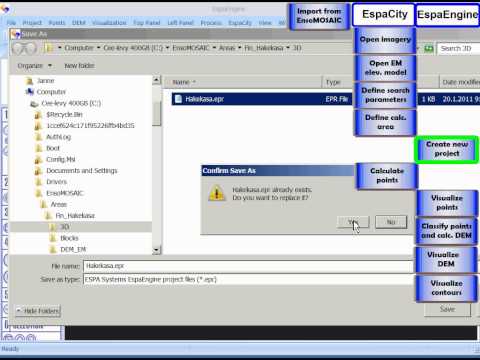Select Documents and Settings folder
This screenshot has height=360, width=480.
82,171
